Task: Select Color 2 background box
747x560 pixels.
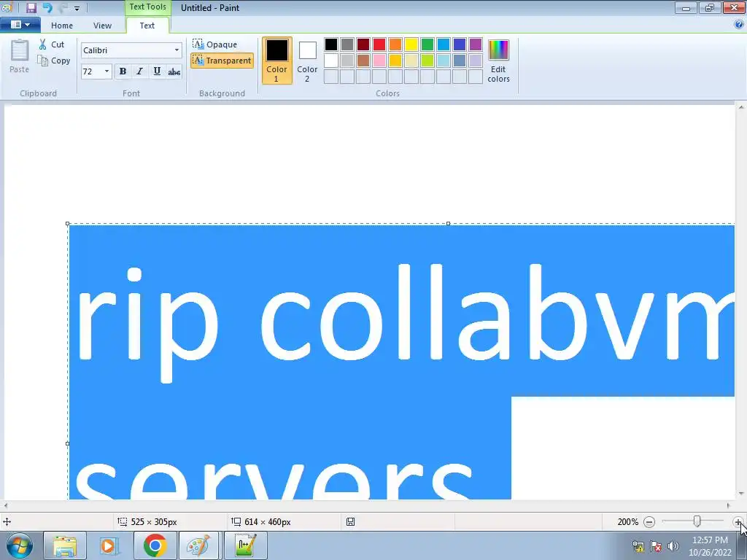Action: point(307,61)
